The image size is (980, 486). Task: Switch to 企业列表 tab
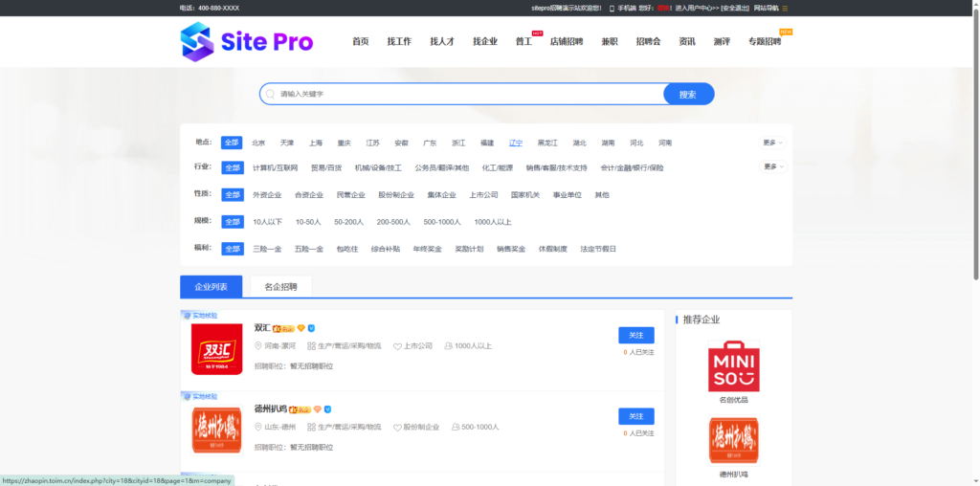click(211, 287)
